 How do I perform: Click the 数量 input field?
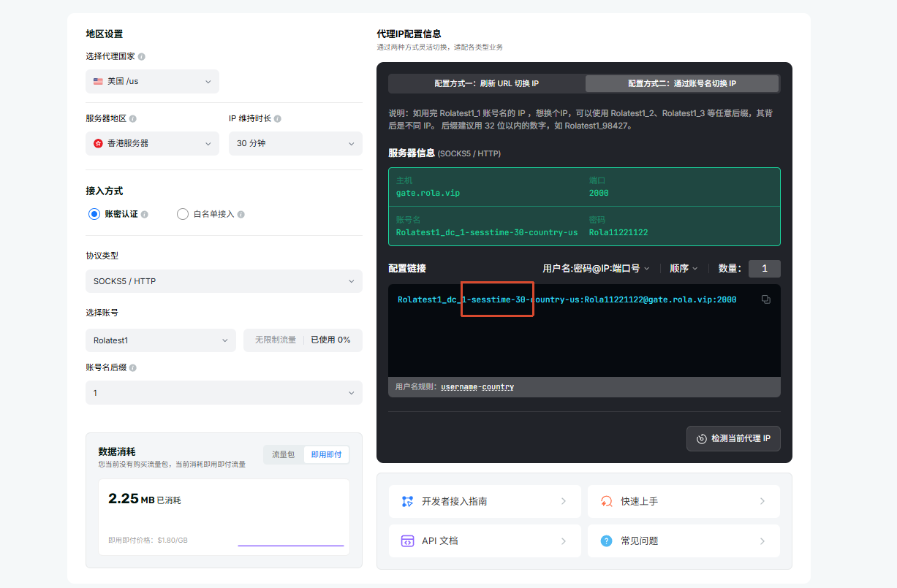coord(765,269)
